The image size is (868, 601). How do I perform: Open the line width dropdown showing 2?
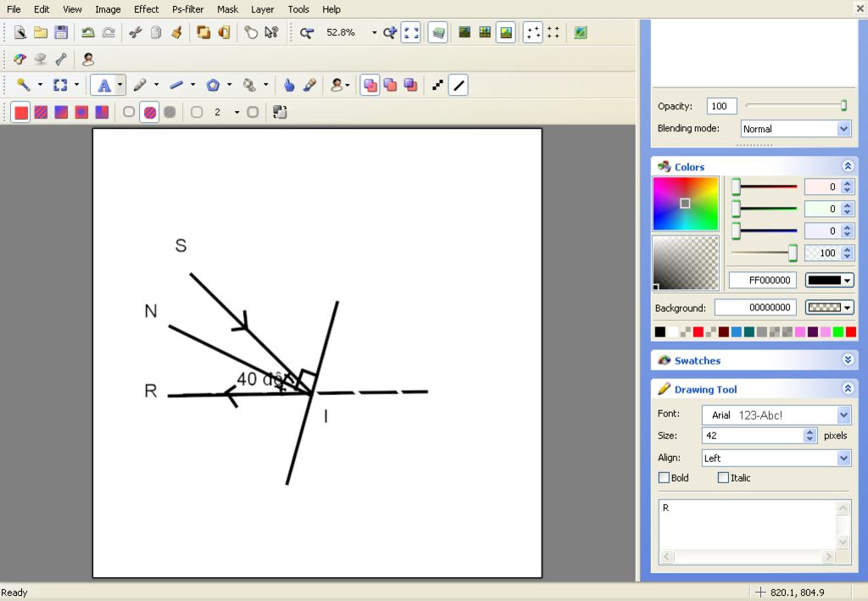(237, 113)
